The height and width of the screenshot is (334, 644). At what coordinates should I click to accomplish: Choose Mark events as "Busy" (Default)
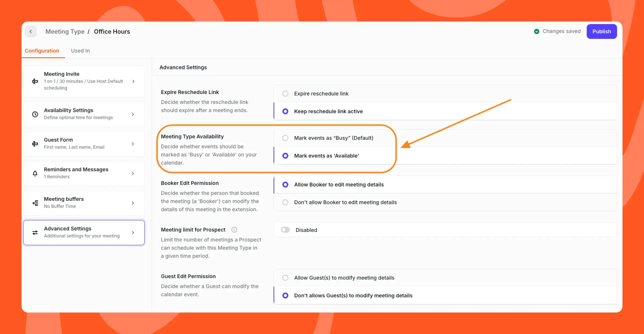click(x=445, y=138)
